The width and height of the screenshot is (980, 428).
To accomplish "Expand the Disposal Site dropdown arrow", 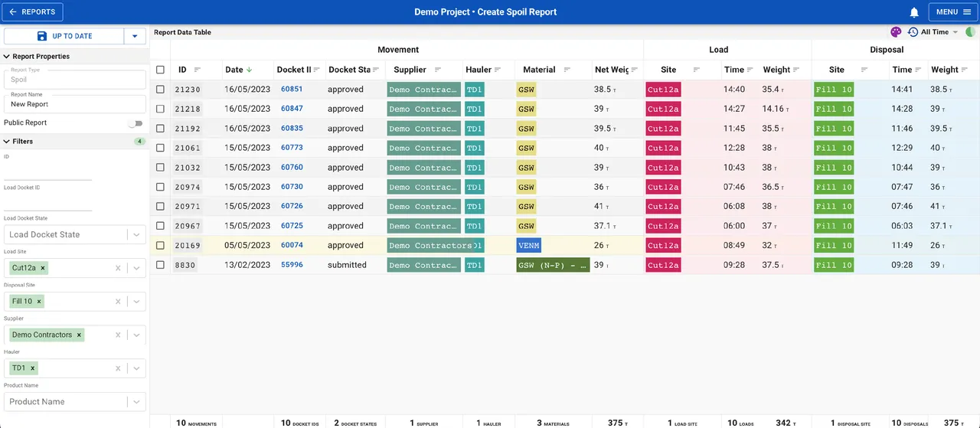I will 136,302.
